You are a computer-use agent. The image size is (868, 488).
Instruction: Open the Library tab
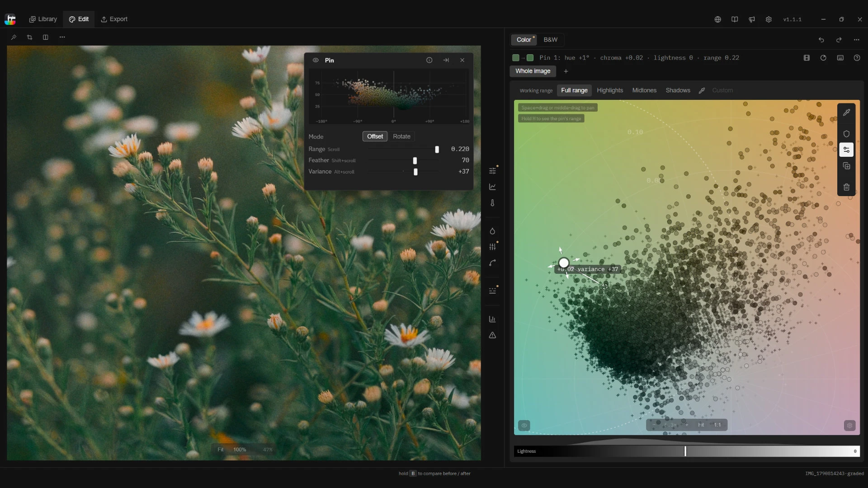point(43,19)
